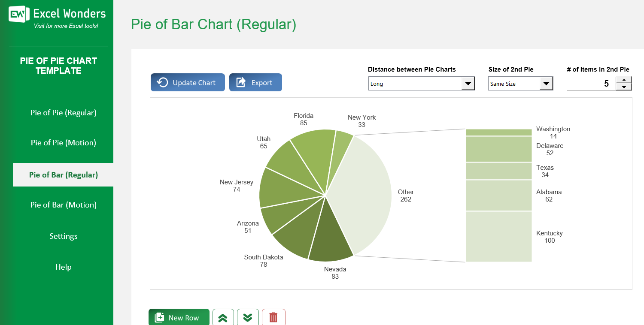
Task: Click the Export button
Action: tap(255, 82)
